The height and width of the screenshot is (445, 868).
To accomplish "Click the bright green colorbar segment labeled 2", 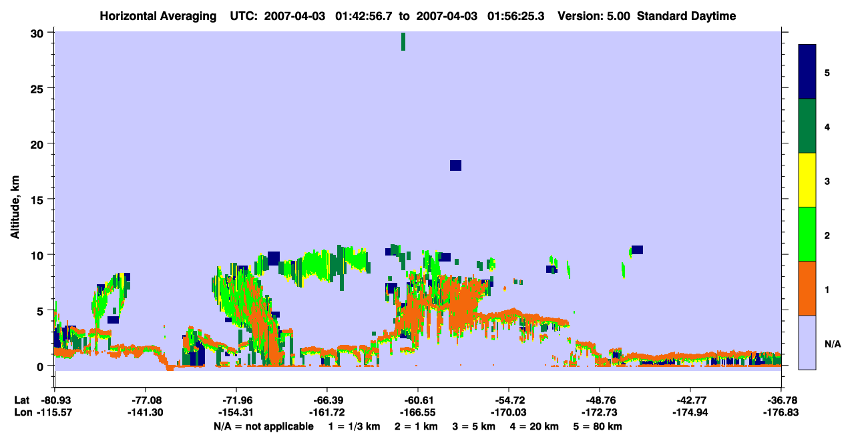I will point(807,234).
